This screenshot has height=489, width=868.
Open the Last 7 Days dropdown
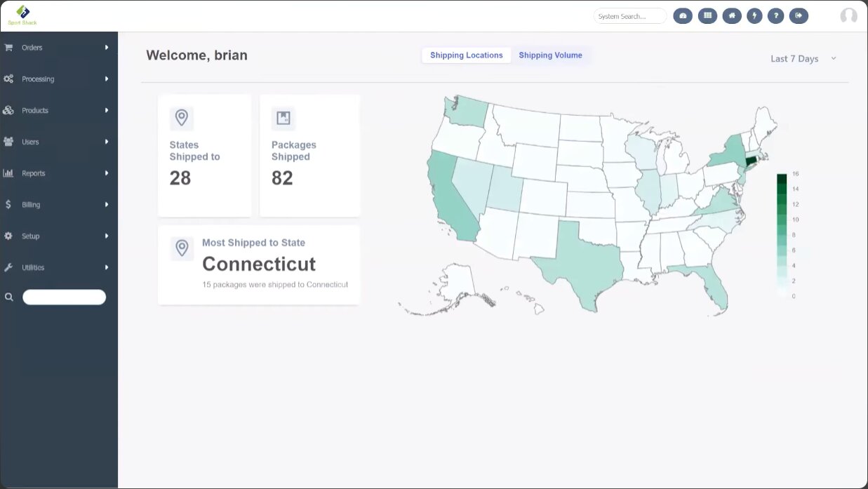click(x=803, y=59)
